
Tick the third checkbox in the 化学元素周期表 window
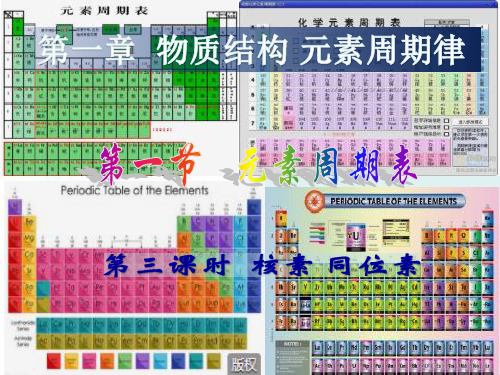pyautogui.click(x=447, y=134)
